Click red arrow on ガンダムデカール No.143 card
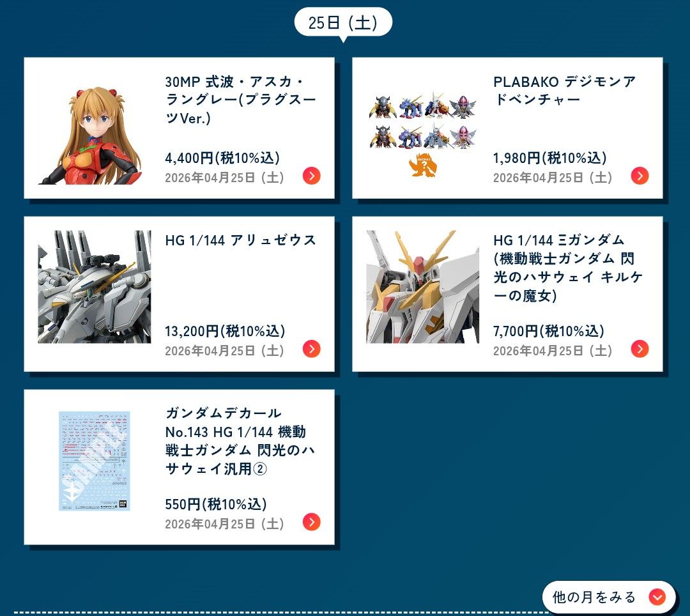The image size is (690, 616). tap(312, 522)
